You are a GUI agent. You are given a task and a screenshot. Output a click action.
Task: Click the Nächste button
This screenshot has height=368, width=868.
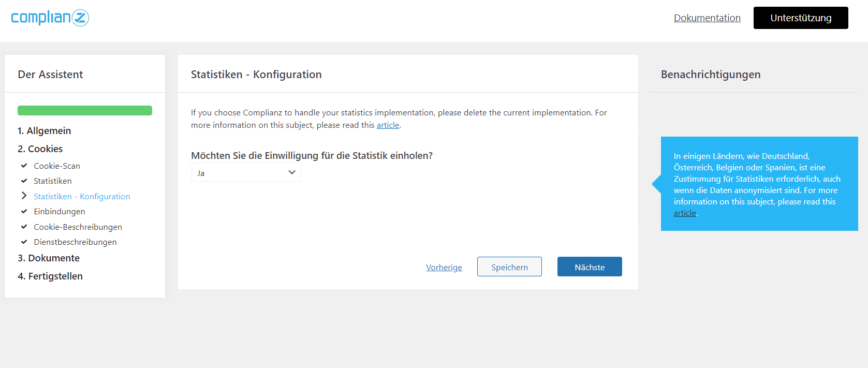pyautogui.click(x=590, y=267)
